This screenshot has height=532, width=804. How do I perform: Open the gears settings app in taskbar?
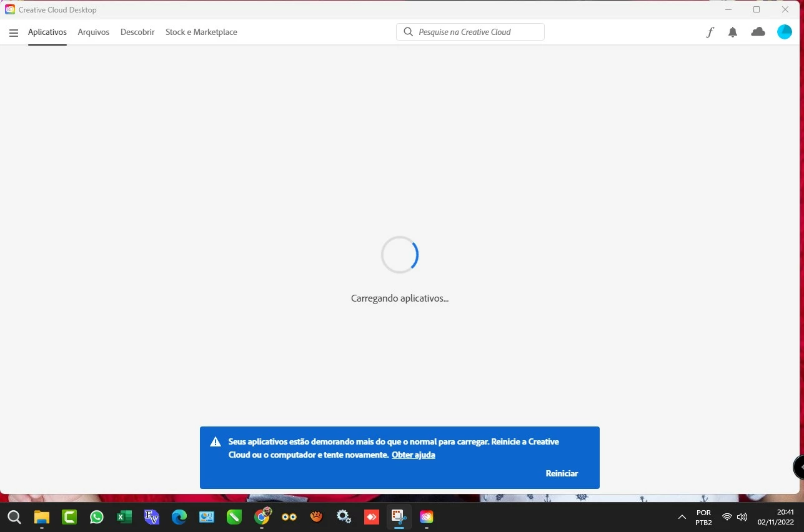(x=344, y=517)
